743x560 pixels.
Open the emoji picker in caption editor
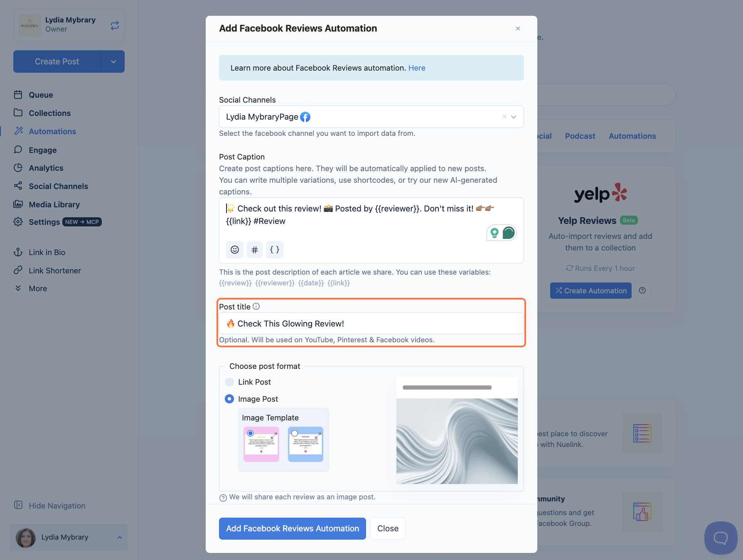pyautogui.click(x=235, y=250)
